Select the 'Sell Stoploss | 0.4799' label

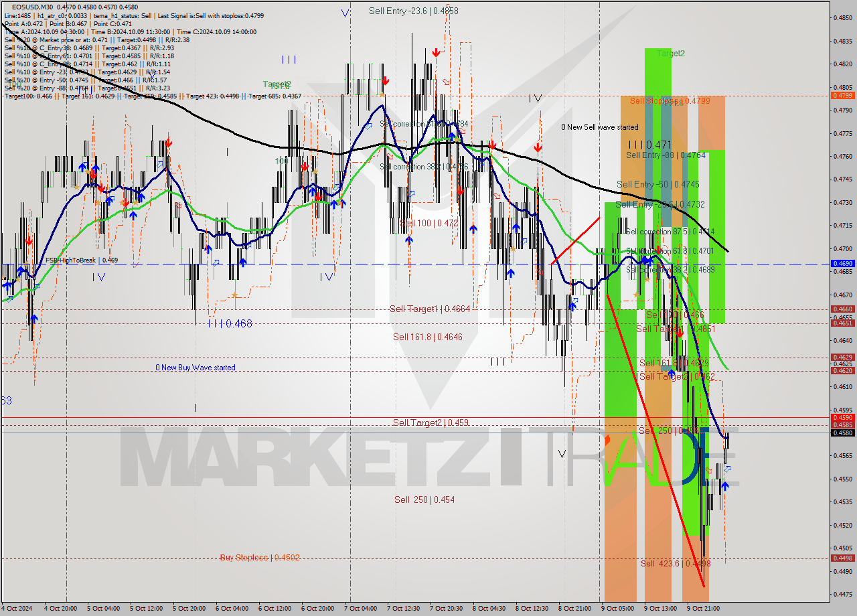coord(670,100)
